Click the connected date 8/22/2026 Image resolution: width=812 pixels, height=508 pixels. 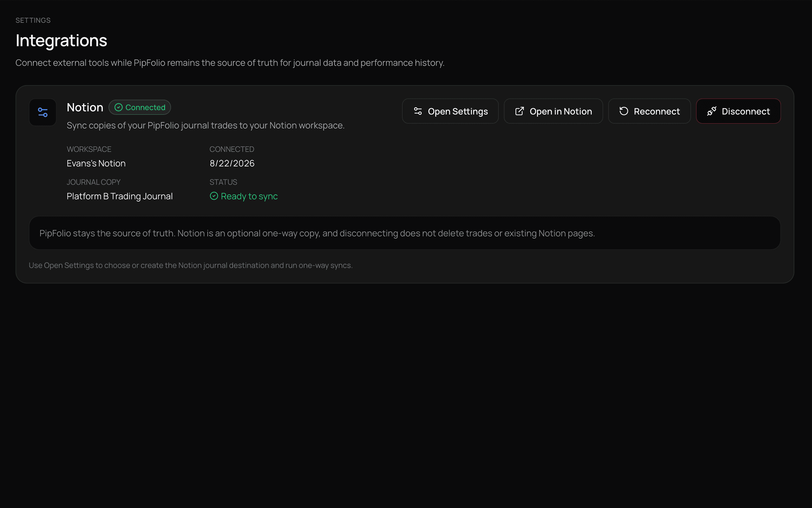[232, 163]
